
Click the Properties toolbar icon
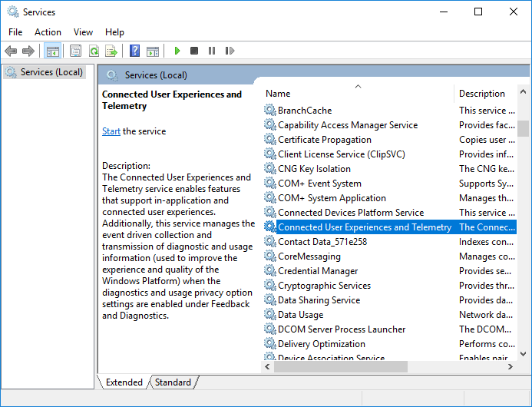coord(75,51)
